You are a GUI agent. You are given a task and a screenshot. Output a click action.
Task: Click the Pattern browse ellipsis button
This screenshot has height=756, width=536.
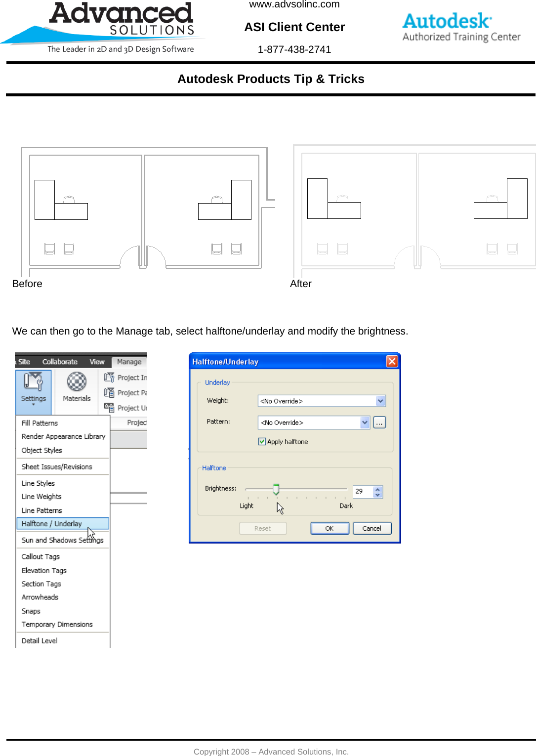pos(379,422)
